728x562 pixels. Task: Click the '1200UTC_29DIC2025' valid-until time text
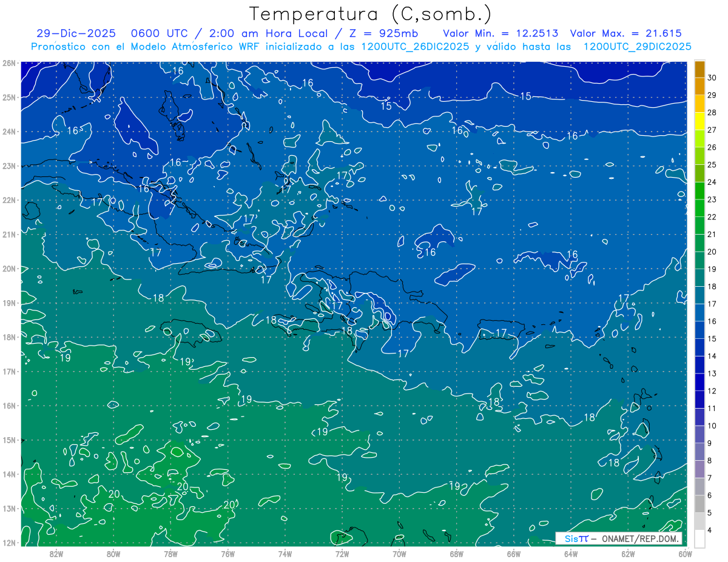[637, 46]
